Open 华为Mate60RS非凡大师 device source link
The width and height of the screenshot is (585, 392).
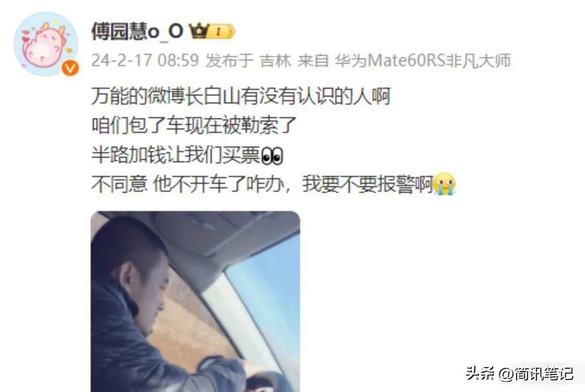(422, 60)
